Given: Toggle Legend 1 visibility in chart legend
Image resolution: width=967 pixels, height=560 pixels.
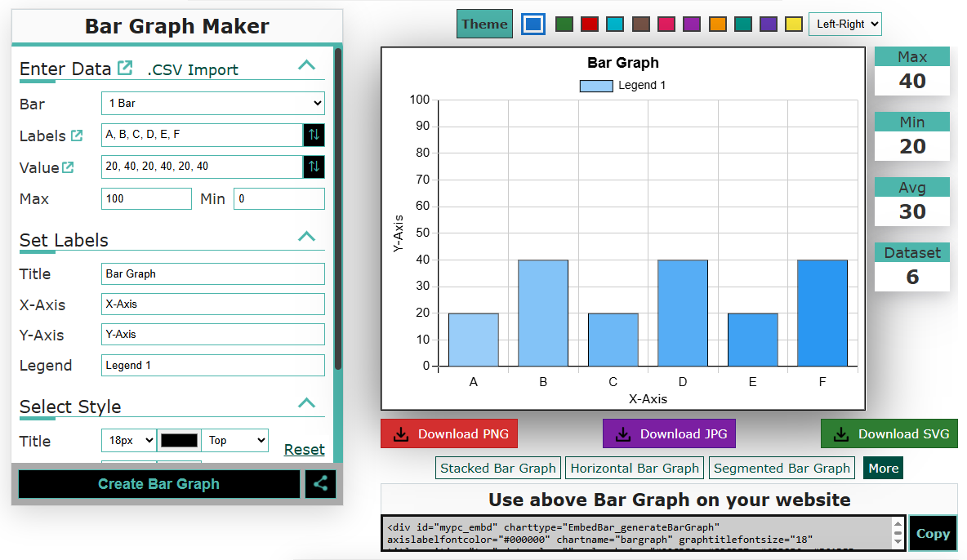Looking at the screenshot, I should coord(596,86).
